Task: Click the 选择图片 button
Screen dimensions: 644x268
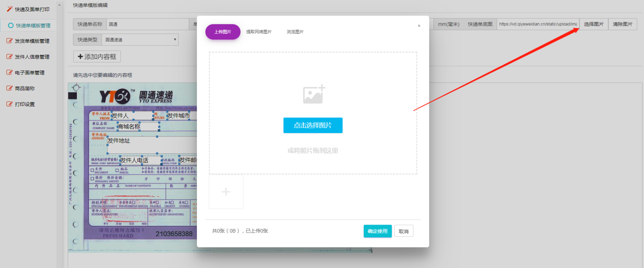Action: [x=594, y=24]
